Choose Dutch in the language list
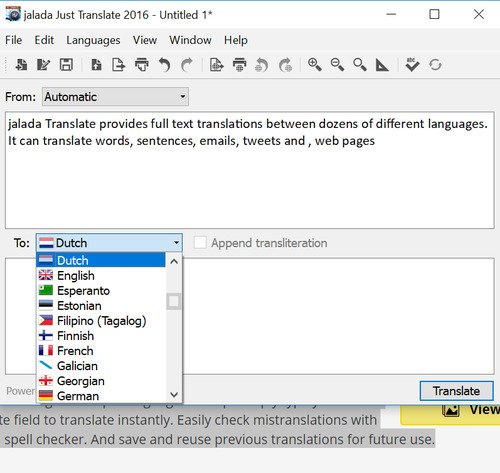500x473 pixels. click(101, 260)
